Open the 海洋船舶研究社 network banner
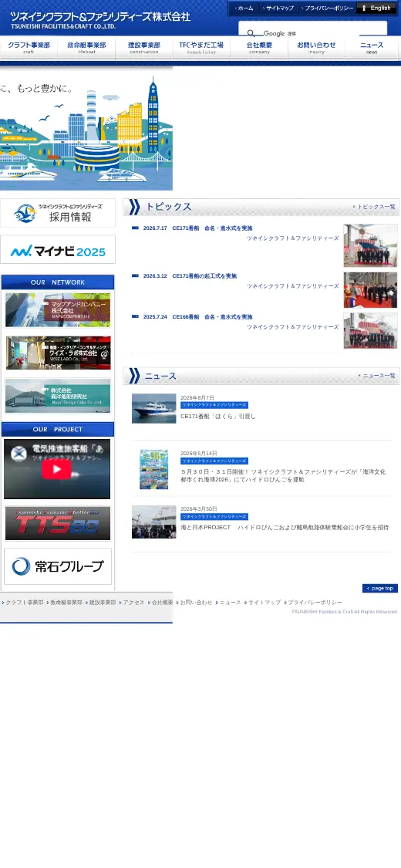Screen dimensions: 401x868 58,396
